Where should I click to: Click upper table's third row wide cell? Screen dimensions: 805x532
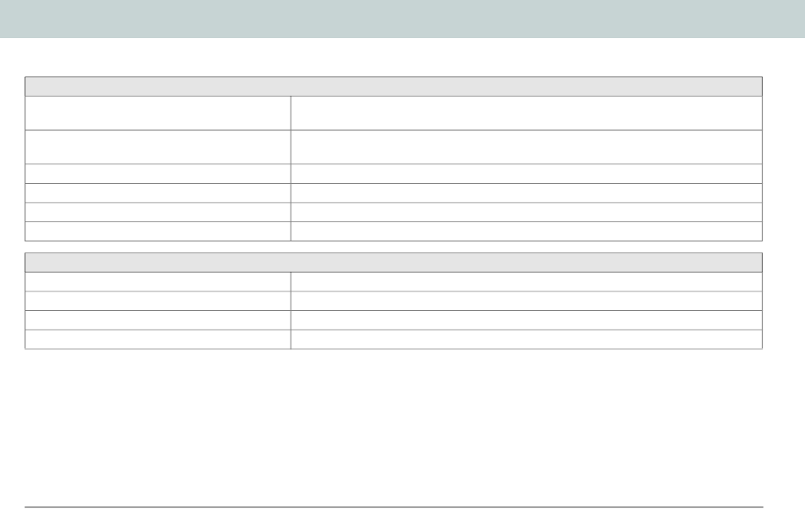pyautogui.click(x=526, y=174)
